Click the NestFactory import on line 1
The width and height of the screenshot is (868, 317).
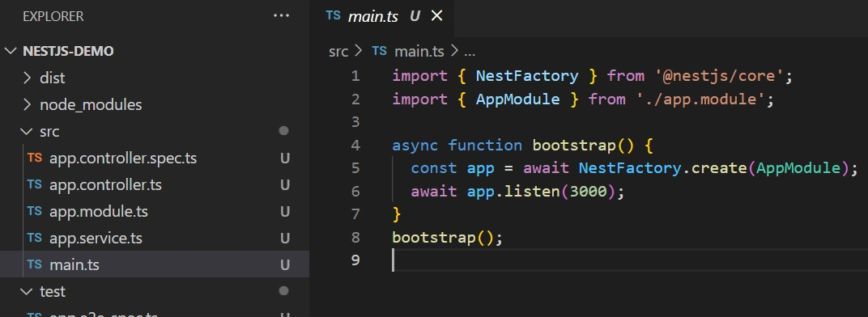pos(527,76)
